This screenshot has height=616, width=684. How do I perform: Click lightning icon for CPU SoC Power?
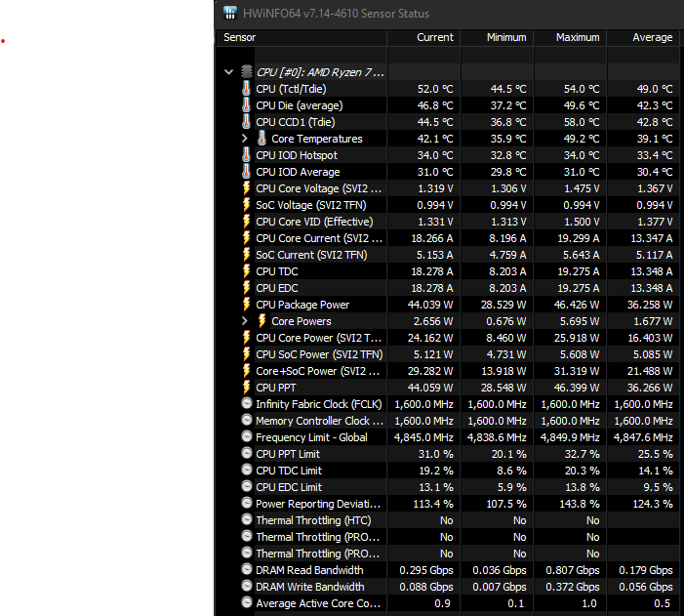(x=247, y=354)
